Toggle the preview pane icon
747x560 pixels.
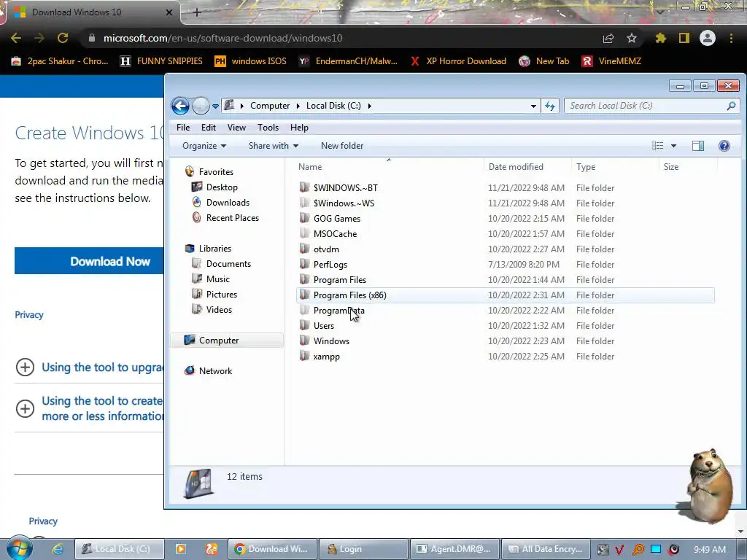click(698, 146)
